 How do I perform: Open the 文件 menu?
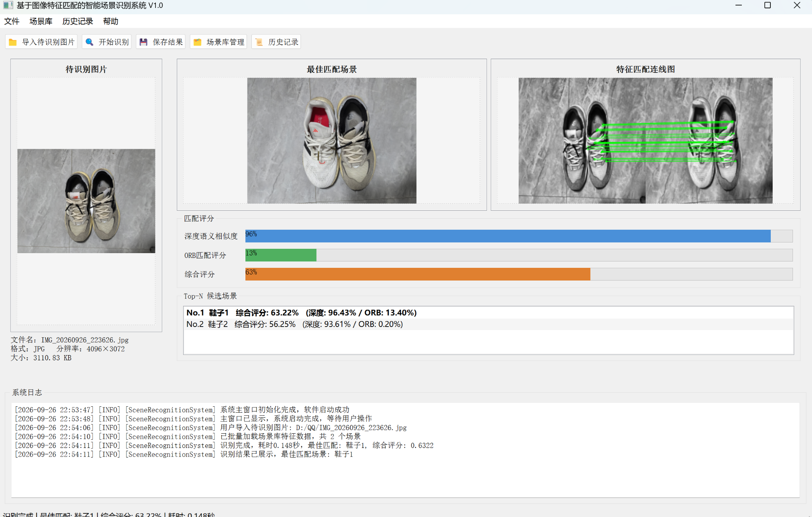[12, 21]
